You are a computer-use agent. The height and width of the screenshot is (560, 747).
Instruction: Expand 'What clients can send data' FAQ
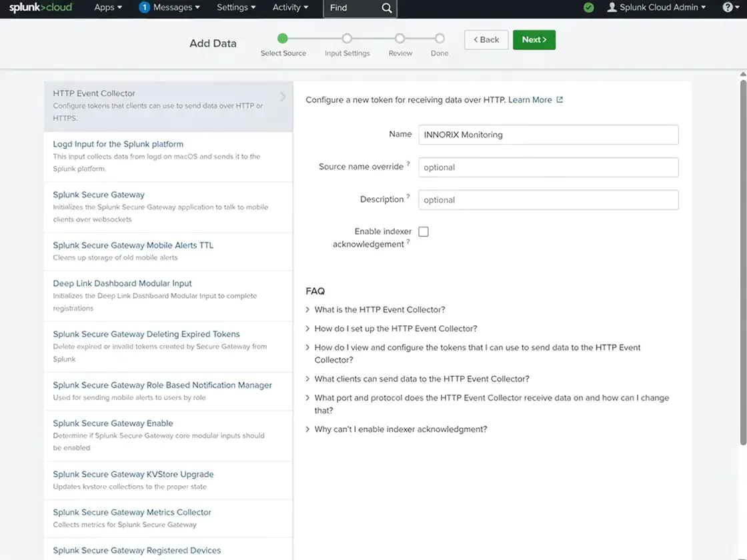[x=418, y=379]
